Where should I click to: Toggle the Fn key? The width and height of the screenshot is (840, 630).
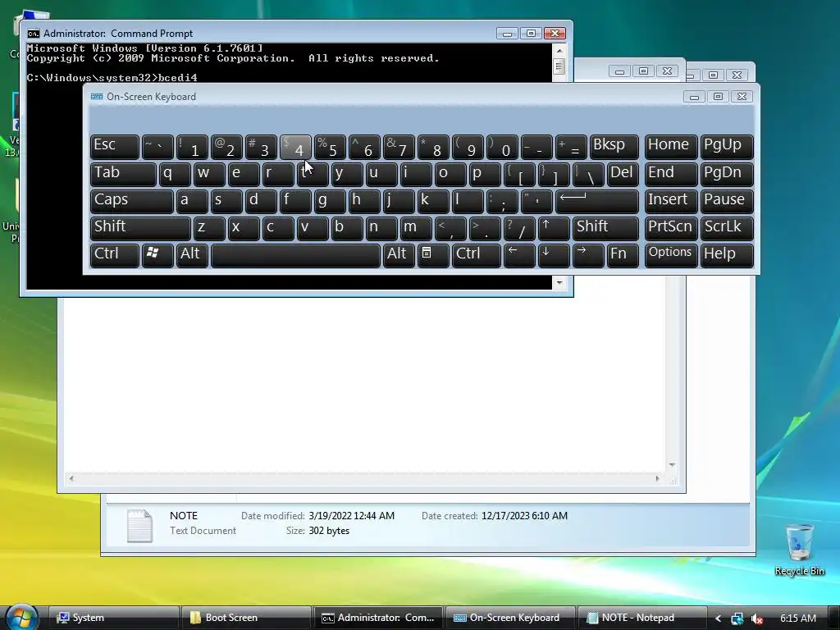[623, 255]
